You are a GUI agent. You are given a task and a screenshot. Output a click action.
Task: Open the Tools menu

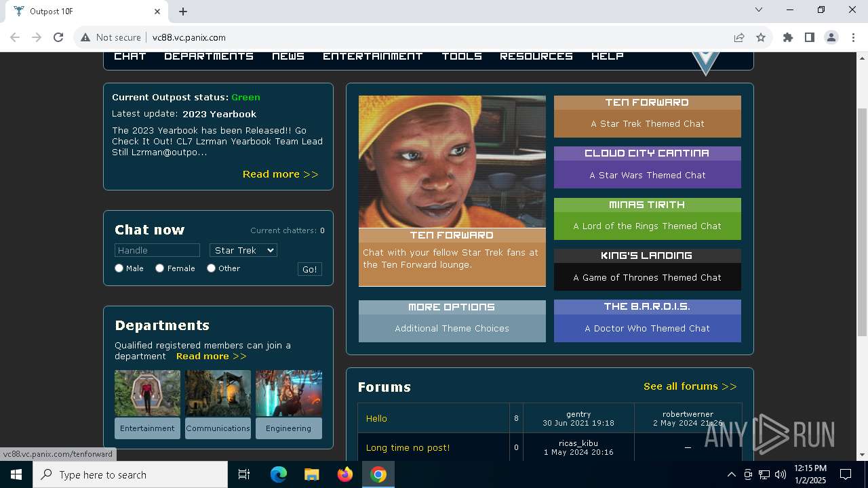pos(462,56)
